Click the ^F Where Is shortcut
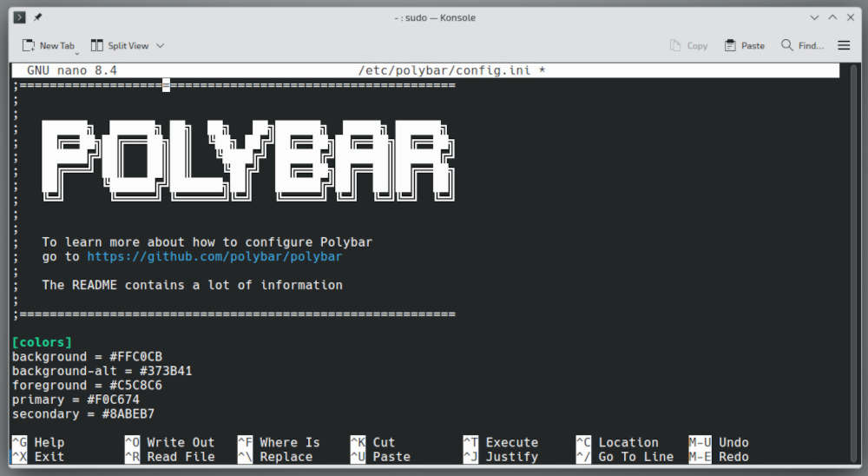The width and height of the screenshot is (868, 476). (x=279, y=442)
